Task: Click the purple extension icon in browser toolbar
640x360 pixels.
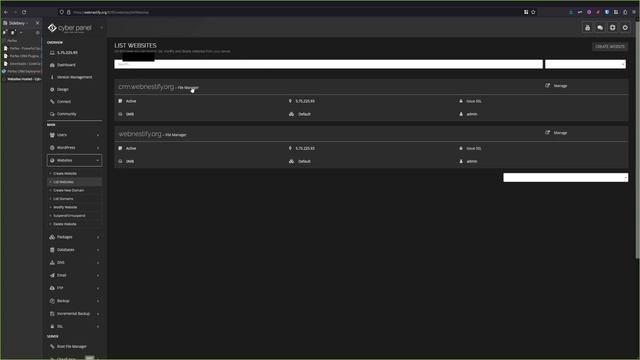Action: pos(589,12)
